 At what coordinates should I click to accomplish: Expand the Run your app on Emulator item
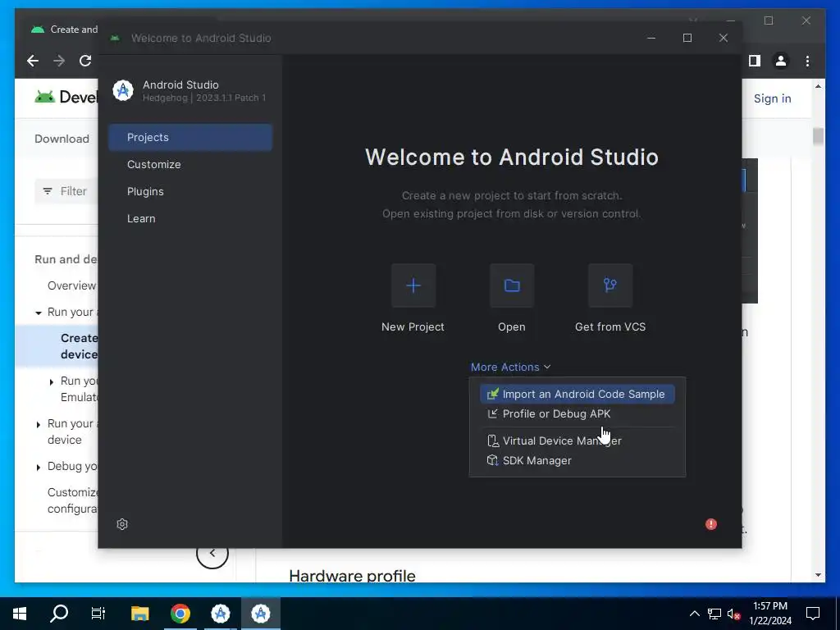[52, 382]
